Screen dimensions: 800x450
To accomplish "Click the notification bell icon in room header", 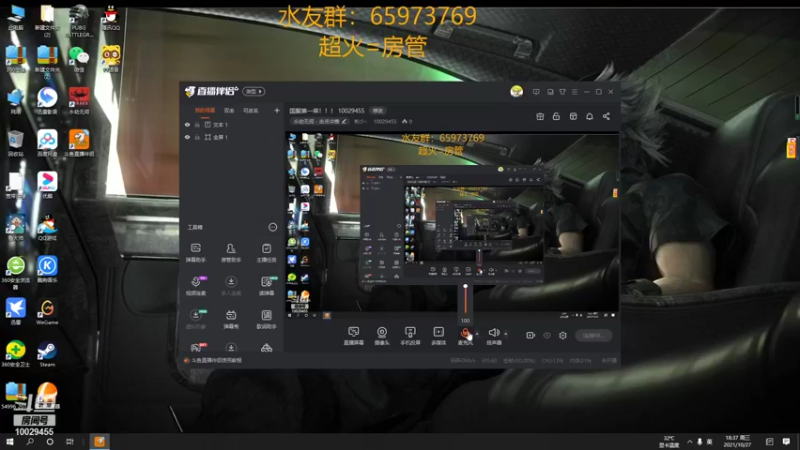I will (x=589, y=116).
